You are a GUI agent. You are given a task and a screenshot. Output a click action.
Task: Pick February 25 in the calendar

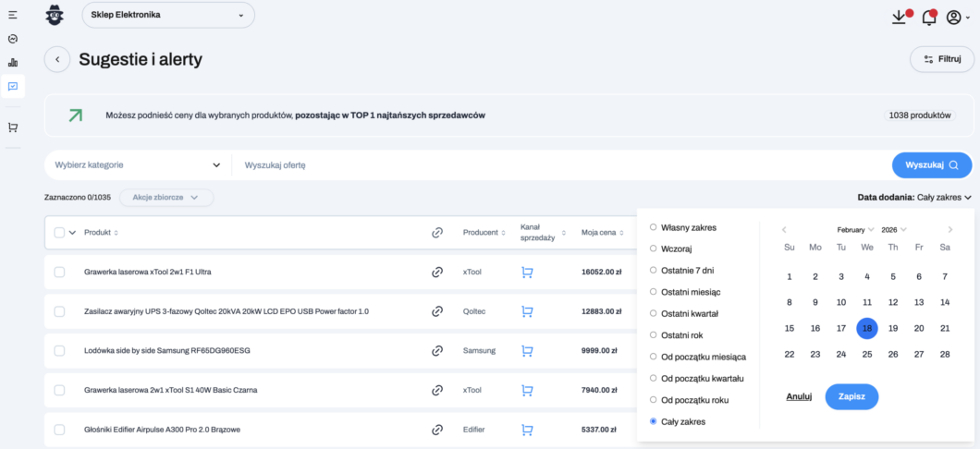867,354
